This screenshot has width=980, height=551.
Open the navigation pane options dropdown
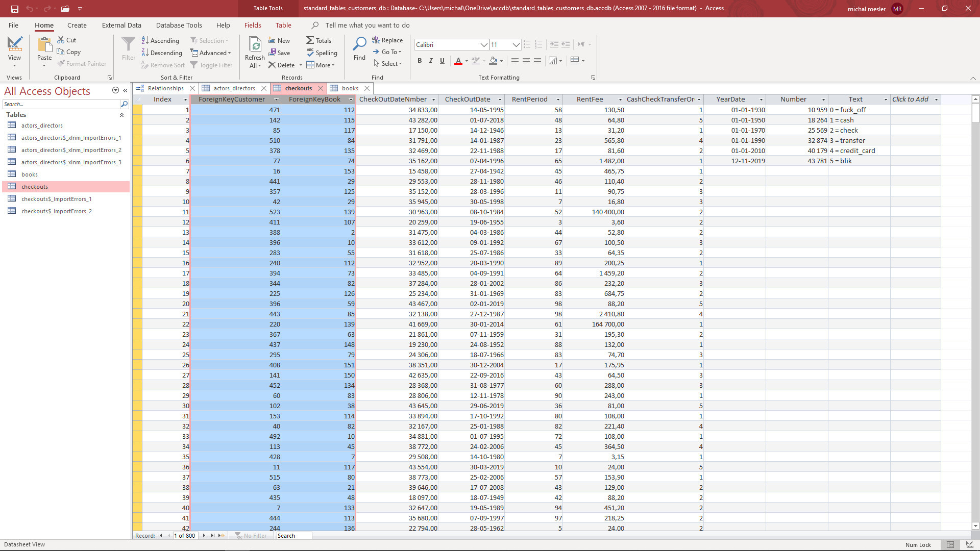pyautogui.click(x=115, y=90)
